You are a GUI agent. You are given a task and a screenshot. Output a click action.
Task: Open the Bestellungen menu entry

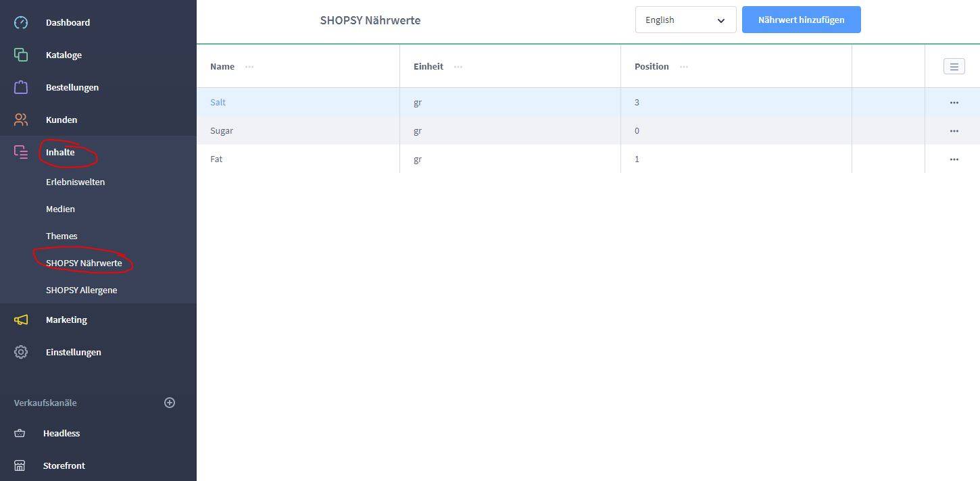tap(72, 87)
